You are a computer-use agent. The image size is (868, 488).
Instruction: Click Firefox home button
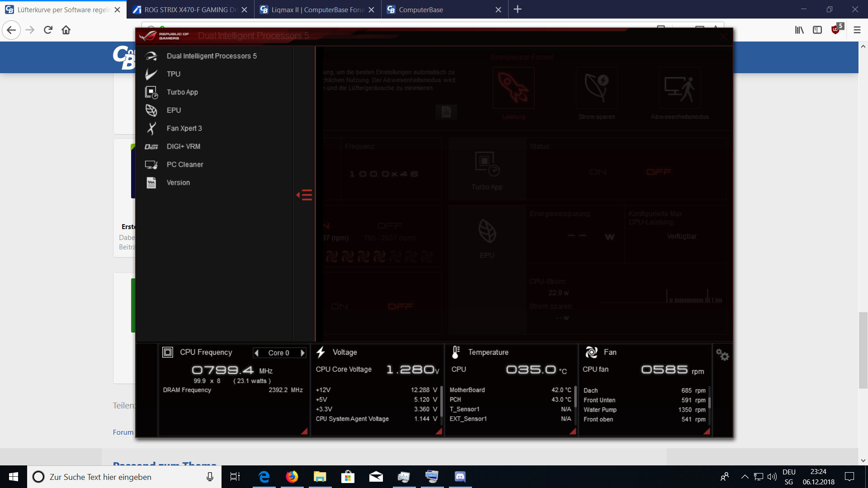66,30
